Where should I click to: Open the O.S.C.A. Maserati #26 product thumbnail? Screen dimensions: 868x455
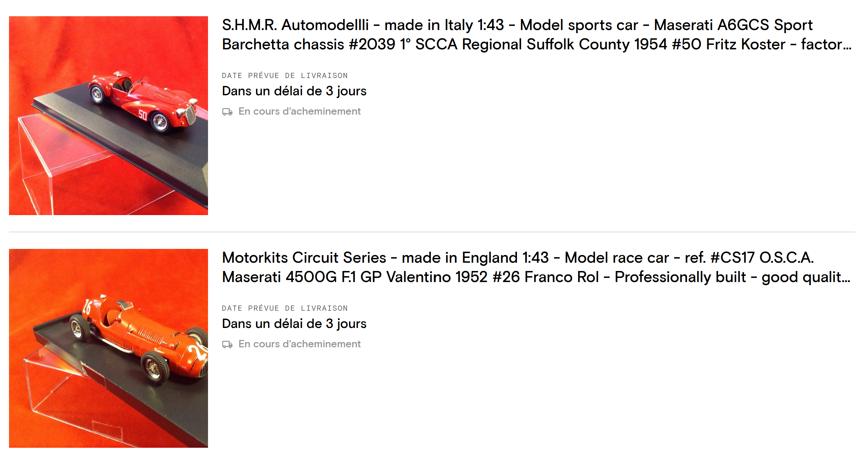(108, 348)
